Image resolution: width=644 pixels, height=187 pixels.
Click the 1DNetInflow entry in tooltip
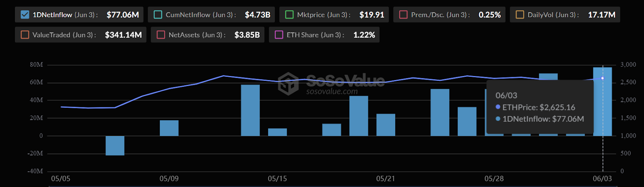tap(543, 119)
